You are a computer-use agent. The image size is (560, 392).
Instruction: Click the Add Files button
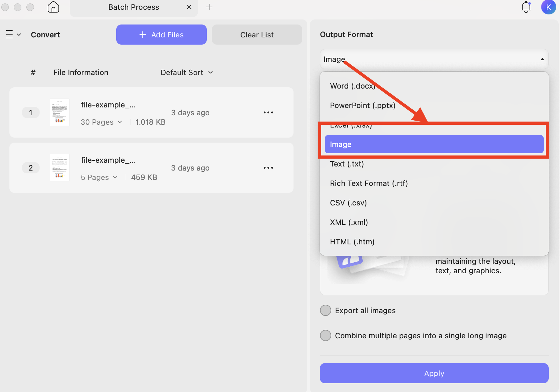pyautogui.click(x=161, y=35)
